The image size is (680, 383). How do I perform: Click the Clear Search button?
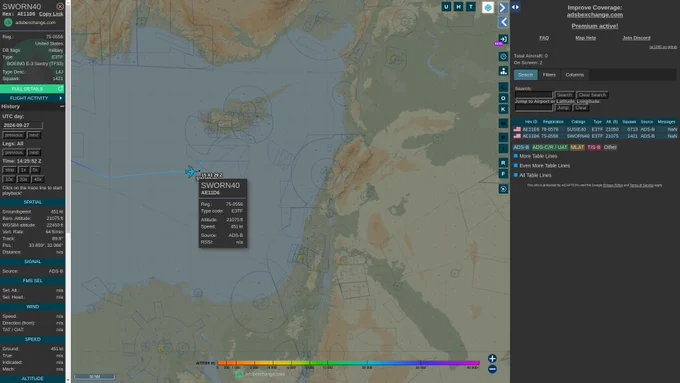(592, 95)
